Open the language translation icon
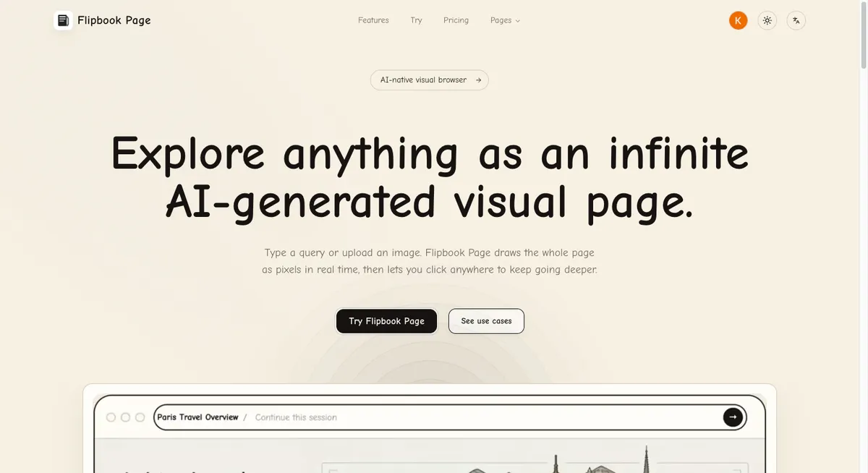The width and height of the screenshot is (868, 473). [x=796, y=20]
